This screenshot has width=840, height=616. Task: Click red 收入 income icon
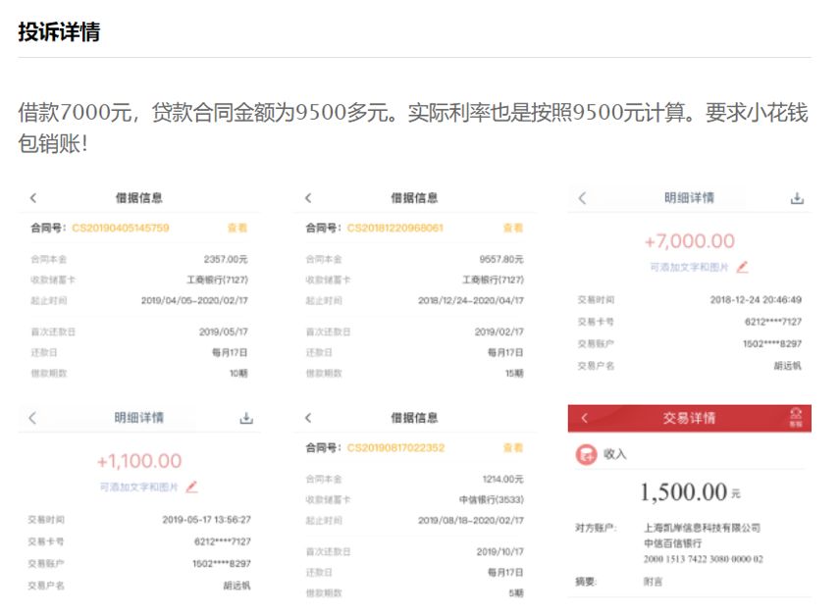tap(586, 455)
